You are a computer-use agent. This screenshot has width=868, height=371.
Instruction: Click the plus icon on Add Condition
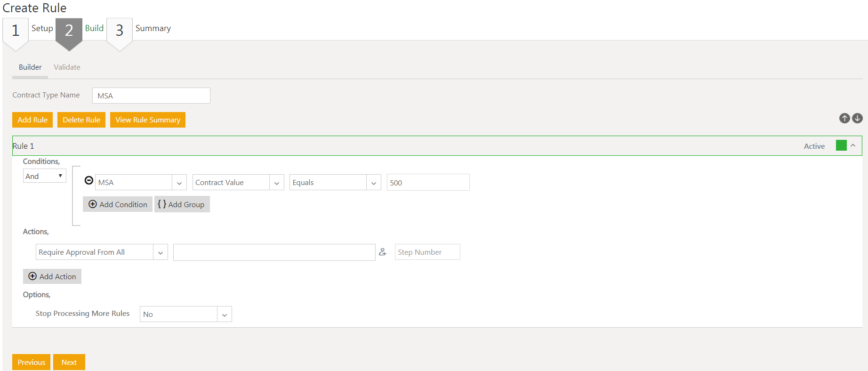93,204
